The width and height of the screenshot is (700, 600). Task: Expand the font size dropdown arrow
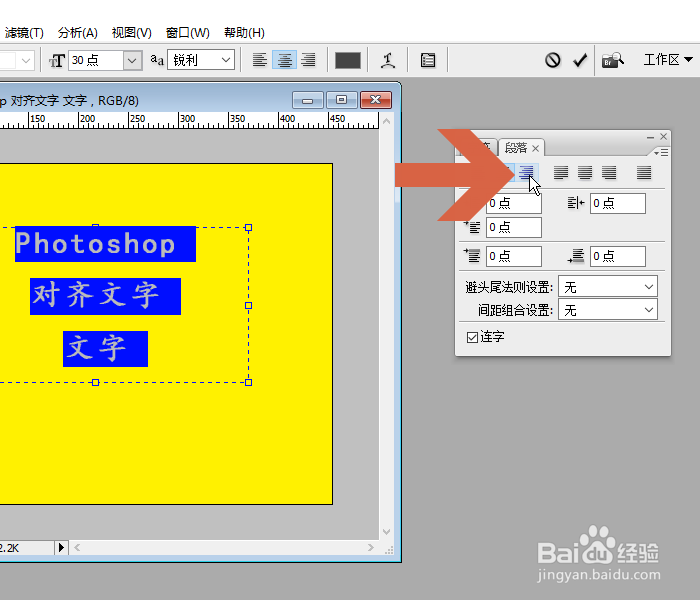(132, 60)
